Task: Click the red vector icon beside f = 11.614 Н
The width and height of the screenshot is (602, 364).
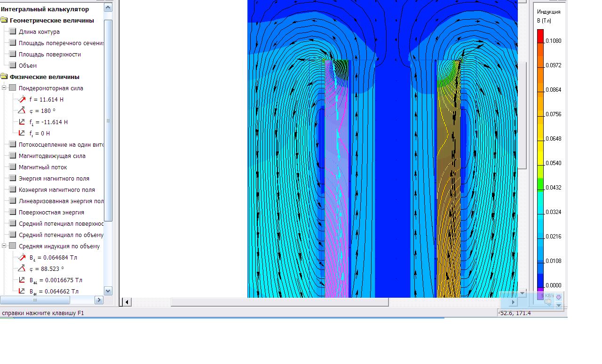Action: click(22, 100)
